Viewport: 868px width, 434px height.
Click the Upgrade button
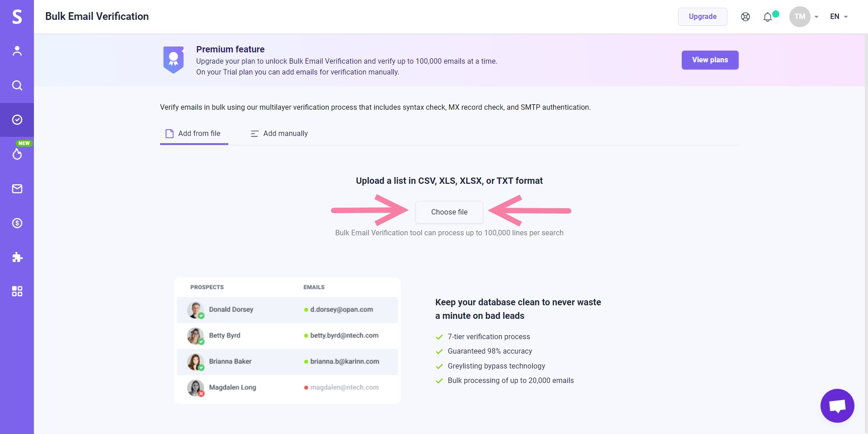coord(703,17)
